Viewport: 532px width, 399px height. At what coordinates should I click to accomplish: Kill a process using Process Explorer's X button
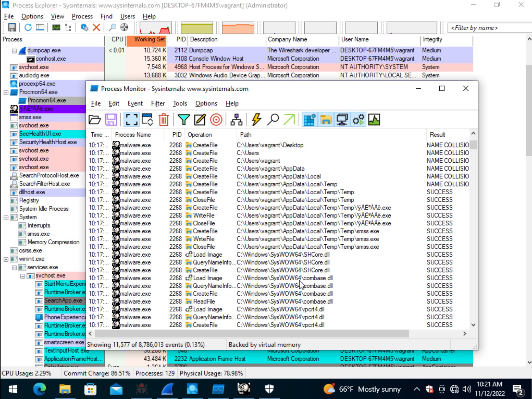click(x=96, y=27)
